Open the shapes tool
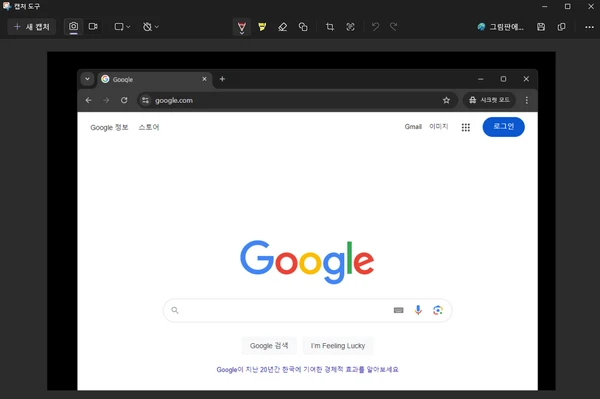 (303, 27)
